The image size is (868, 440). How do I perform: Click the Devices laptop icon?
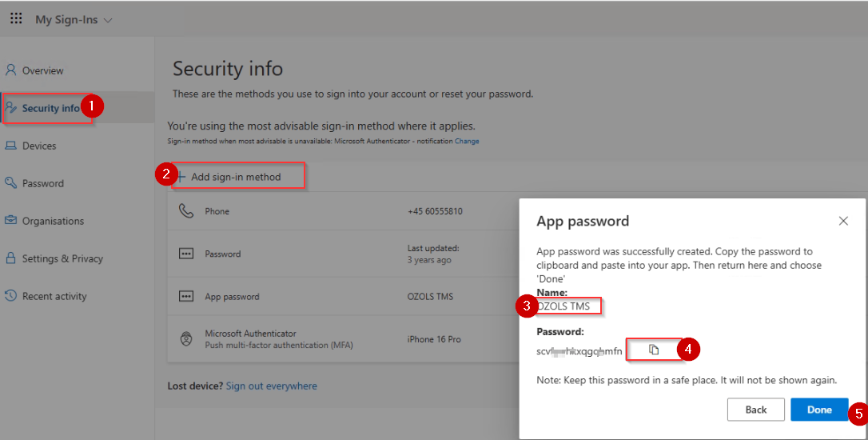pyautogui.click(x=10, y=146)
